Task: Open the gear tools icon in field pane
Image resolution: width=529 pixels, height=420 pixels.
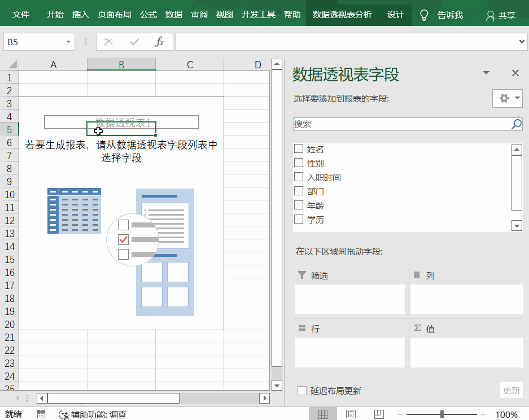Action: click(504, 98)
